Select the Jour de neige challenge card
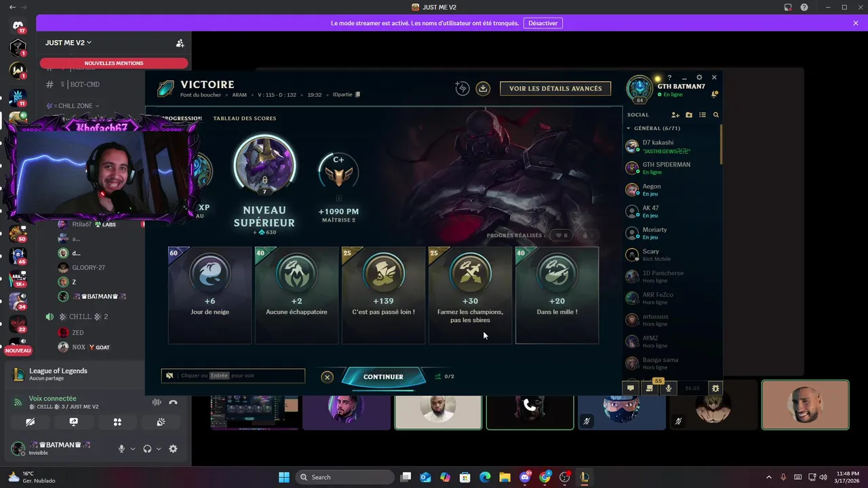868x488 pixels. pos(210,296)
